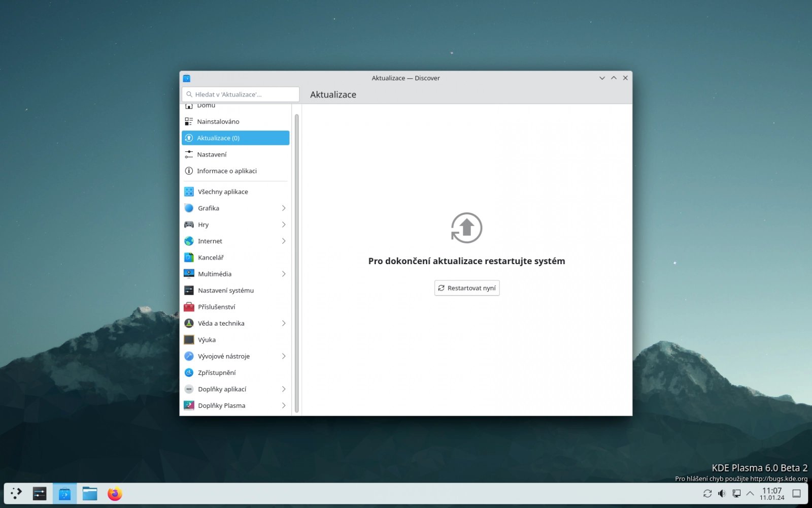Open the KDE application launcher in taskbar

(x=16, y=493)
